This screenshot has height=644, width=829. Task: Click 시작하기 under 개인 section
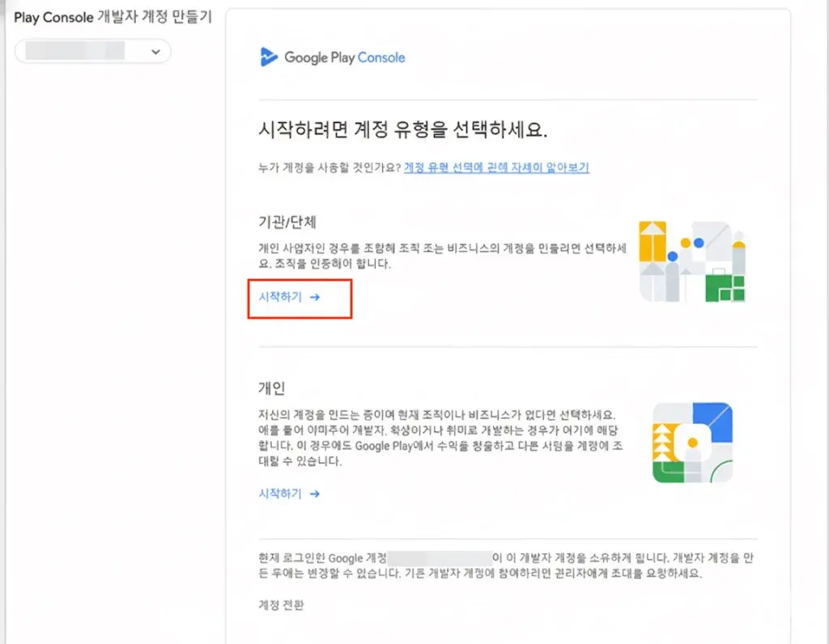click(x=280, y=494)
